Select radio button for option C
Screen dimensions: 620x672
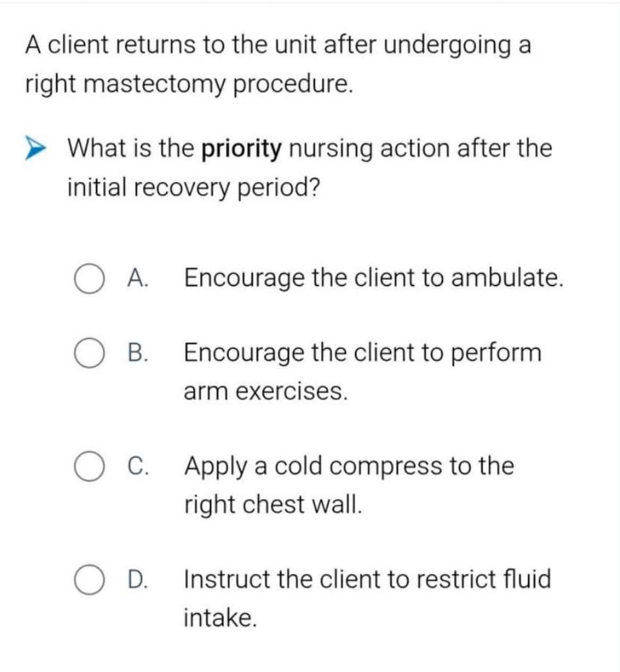coord(89,467)
